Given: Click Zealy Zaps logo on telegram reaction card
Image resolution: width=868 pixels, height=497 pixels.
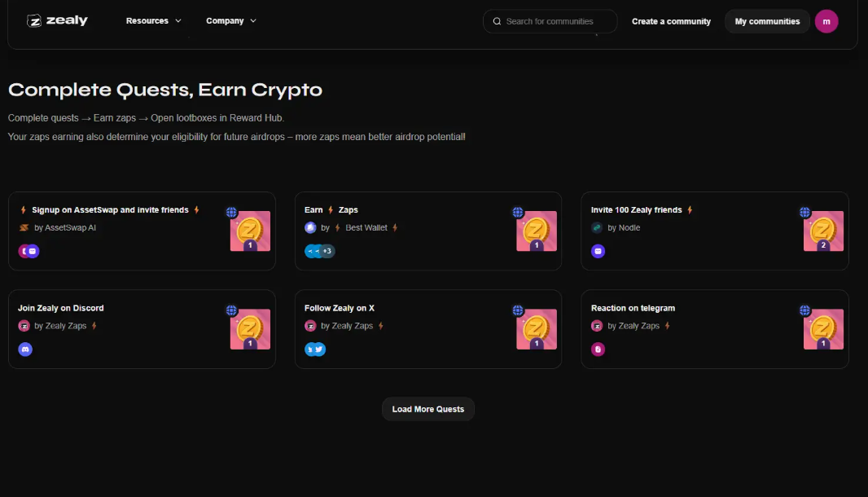Looking at the screenshot, I should pyautogui.click(x=597, y=326).
